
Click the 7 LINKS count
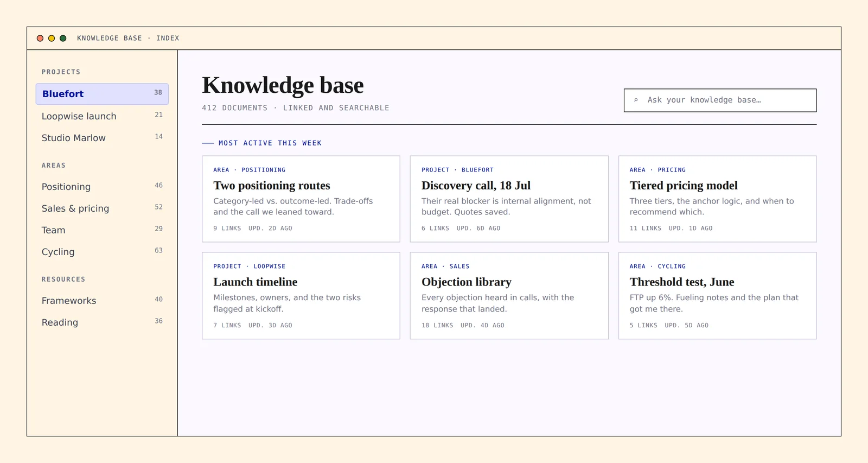227,326
